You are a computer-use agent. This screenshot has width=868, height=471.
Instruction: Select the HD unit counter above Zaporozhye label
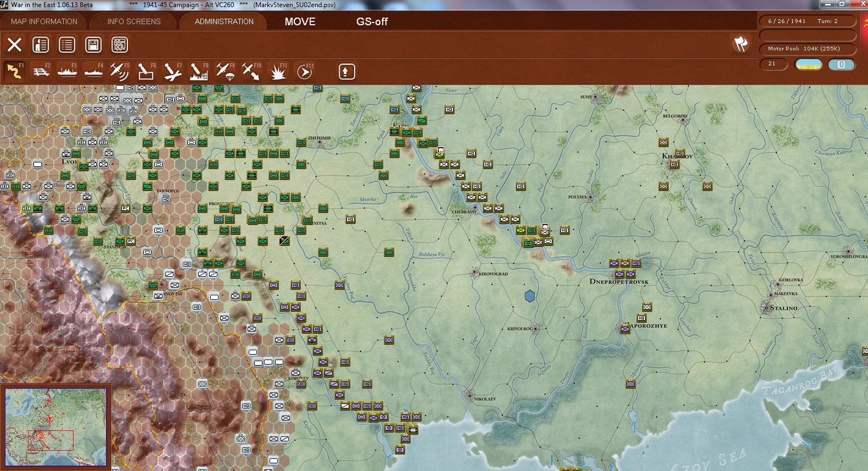tap(641, 318)
